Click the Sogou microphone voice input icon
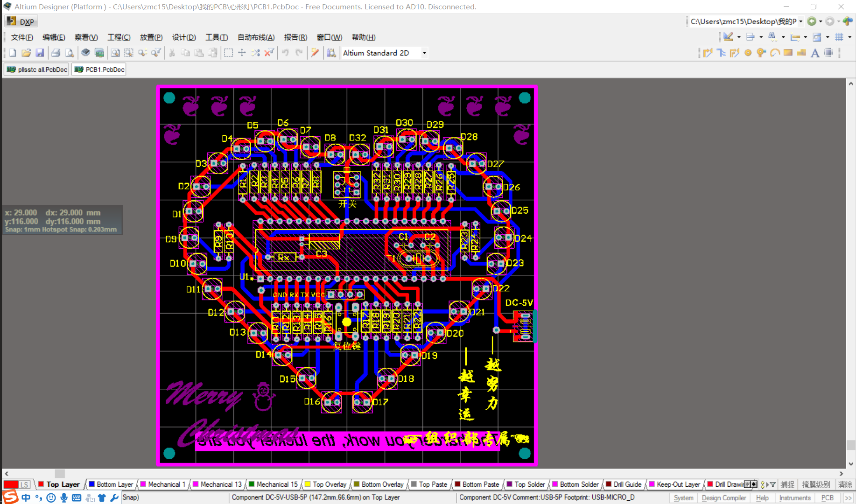This screenshot has height=504, width=856. pyautogui.click(x=64, y=497)
